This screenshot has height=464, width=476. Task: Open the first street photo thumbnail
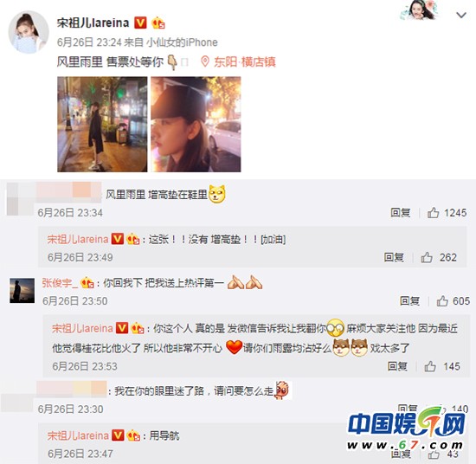point(102,124)
